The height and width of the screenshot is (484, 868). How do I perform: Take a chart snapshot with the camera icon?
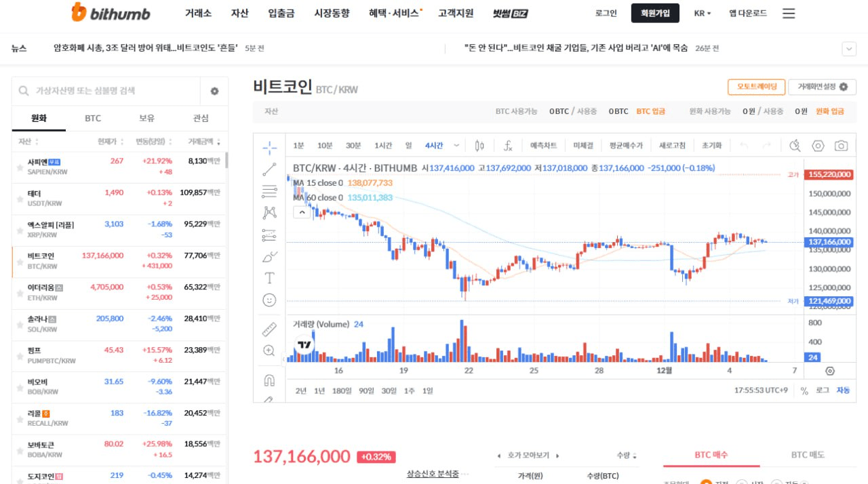coord(841,145)
